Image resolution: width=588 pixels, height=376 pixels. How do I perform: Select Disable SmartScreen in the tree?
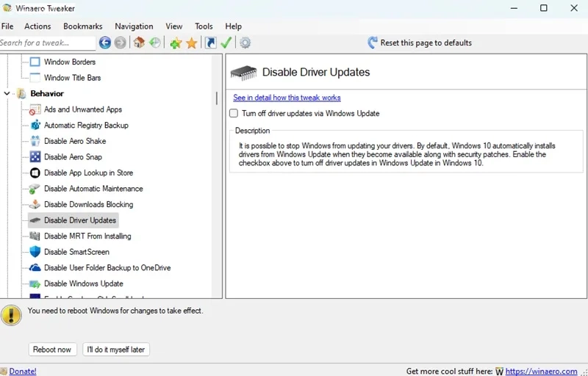[x=76, y=252]
